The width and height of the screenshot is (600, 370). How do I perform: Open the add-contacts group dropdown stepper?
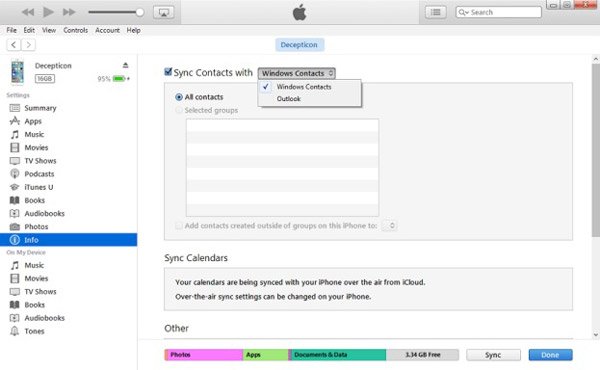(390, 226)
